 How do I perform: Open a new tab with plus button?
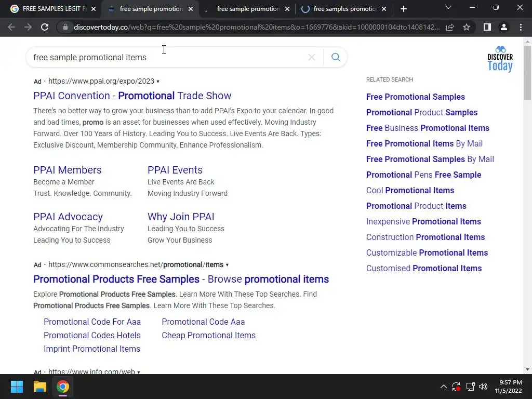403,9
